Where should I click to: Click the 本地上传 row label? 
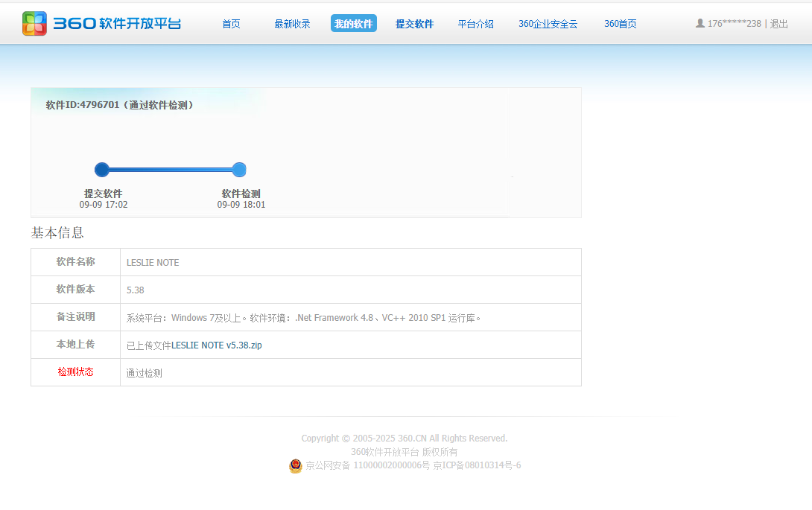tap(75, 344)
